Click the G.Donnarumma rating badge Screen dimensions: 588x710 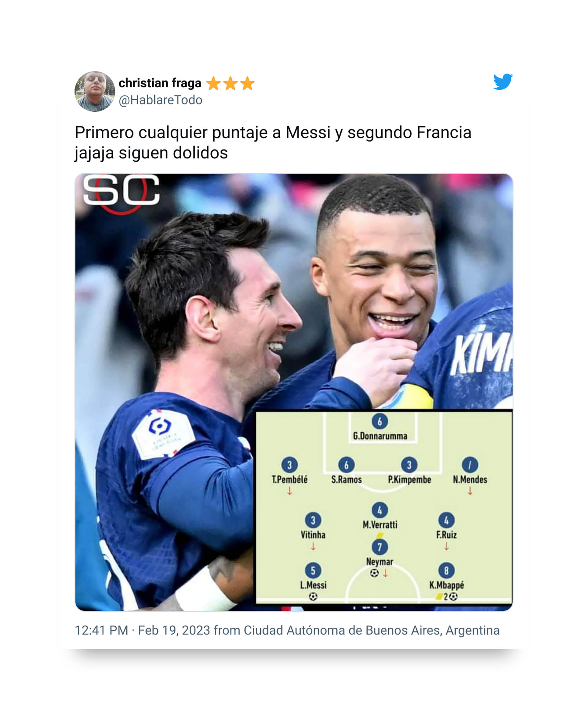click(x=380, y=421)
